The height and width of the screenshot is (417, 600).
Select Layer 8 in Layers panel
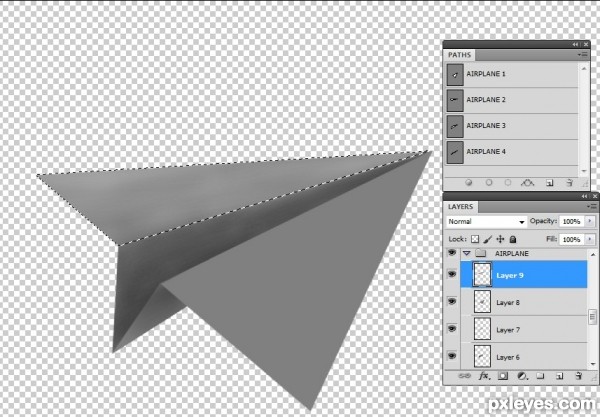click(x=524, y=302)
